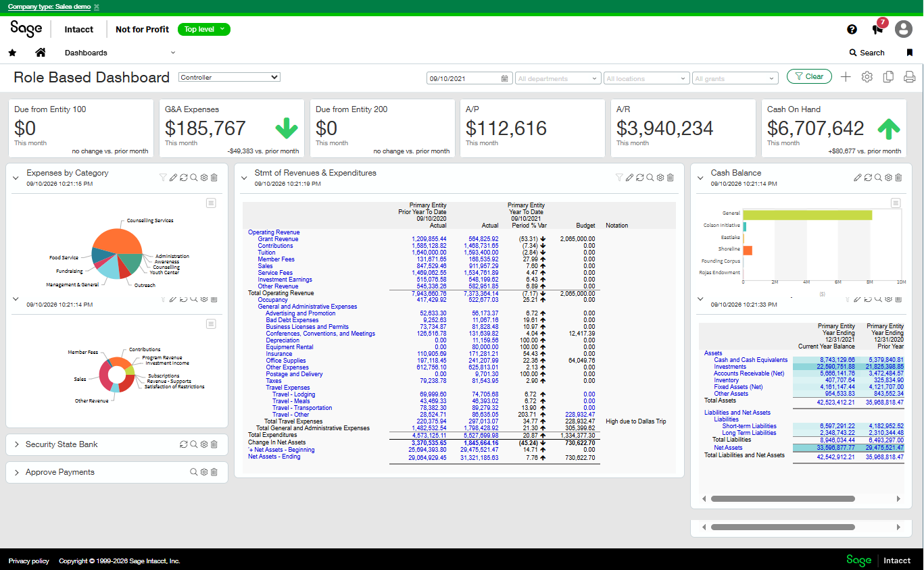Refresh the Expenses by Category component
924x570 pixels.
coord(183,178)
